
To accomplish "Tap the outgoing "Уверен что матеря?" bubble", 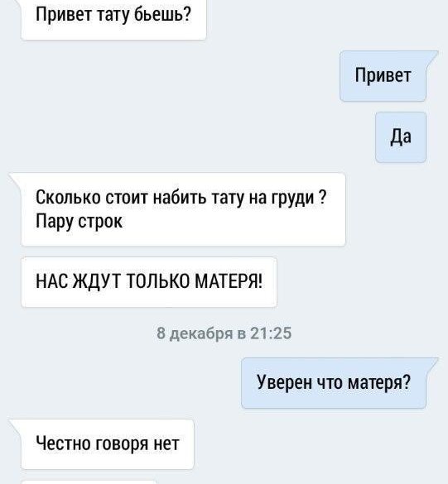I will point(334,383).
